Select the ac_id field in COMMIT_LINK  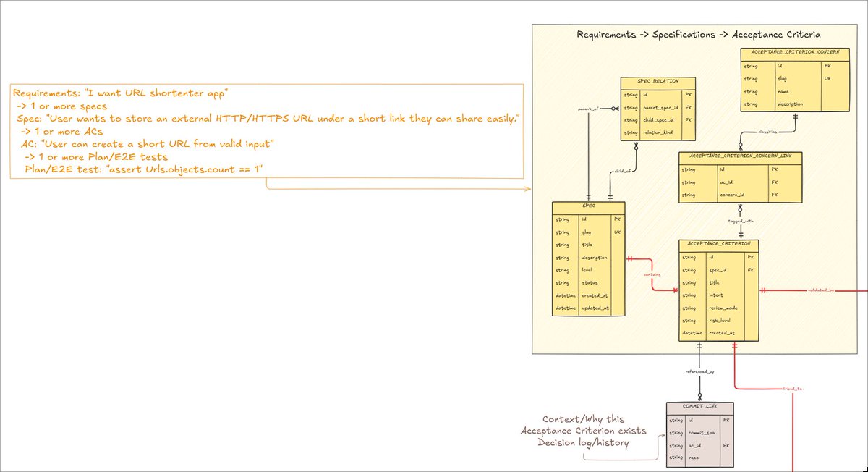coord(695,446)
